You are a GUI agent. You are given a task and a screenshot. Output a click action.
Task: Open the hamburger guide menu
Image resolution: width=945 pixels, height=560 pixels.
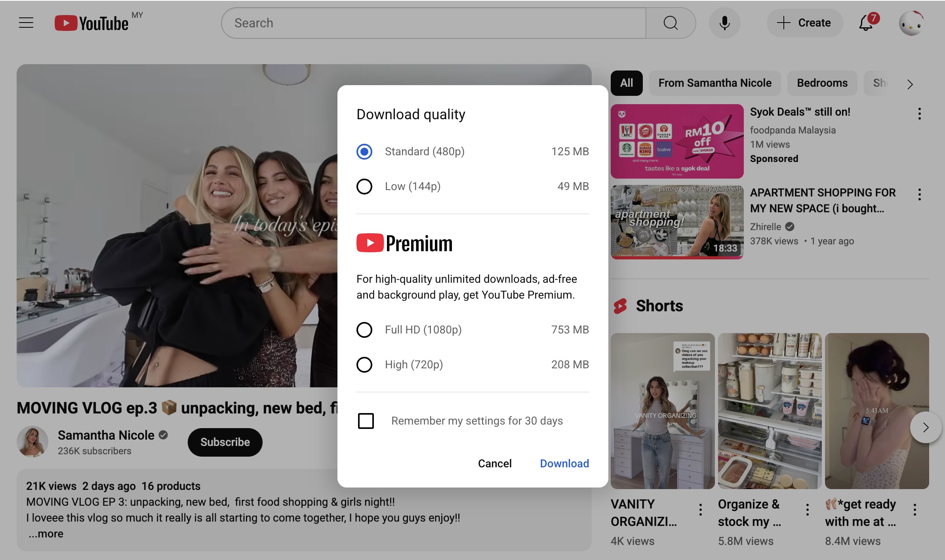tap(26, 23)
